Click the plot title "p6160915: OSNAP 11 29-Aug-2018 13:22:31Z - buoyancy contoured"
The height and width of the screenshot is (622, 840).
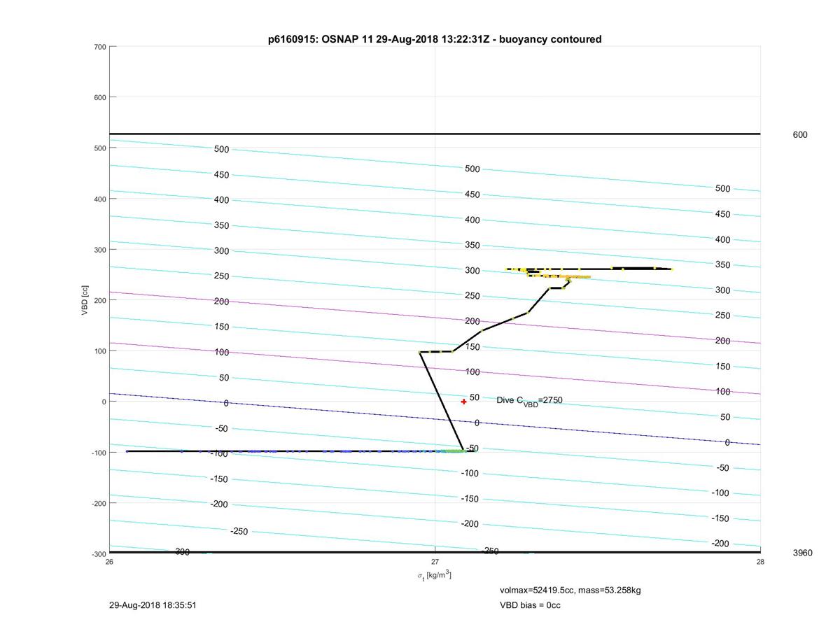[435, 39]
